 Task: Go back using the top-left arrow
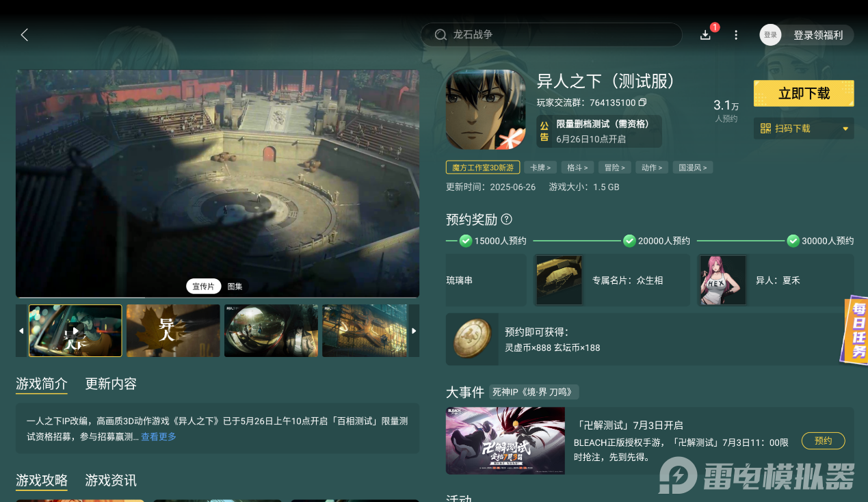[x=25, y=35]
